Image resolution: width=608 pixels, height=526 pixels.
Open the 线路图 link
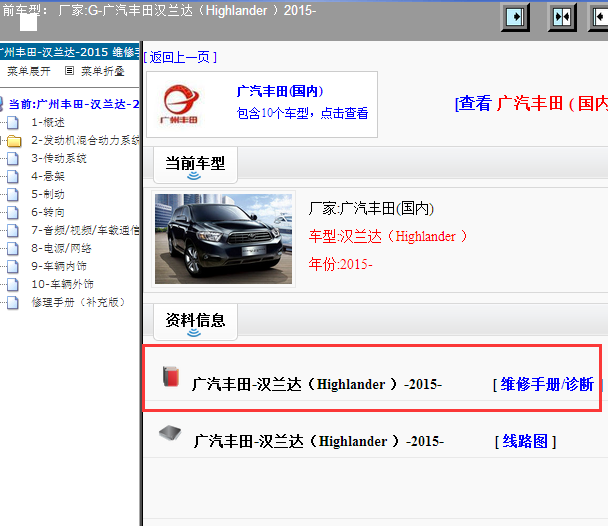[x=525, y=441]
